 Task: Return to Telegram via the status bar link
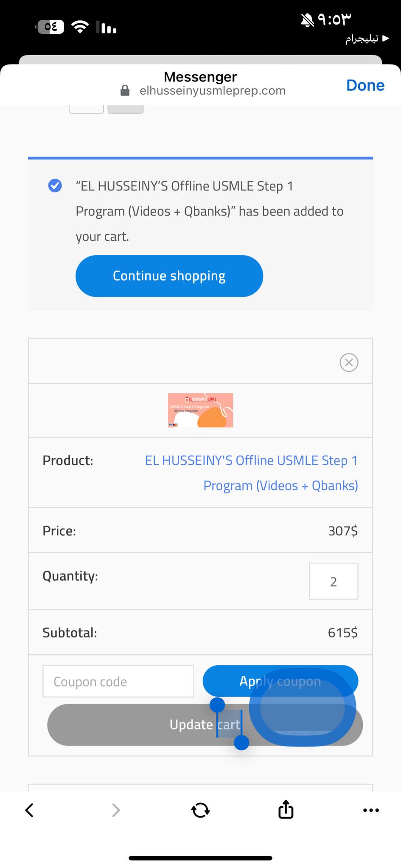point(367,39)
